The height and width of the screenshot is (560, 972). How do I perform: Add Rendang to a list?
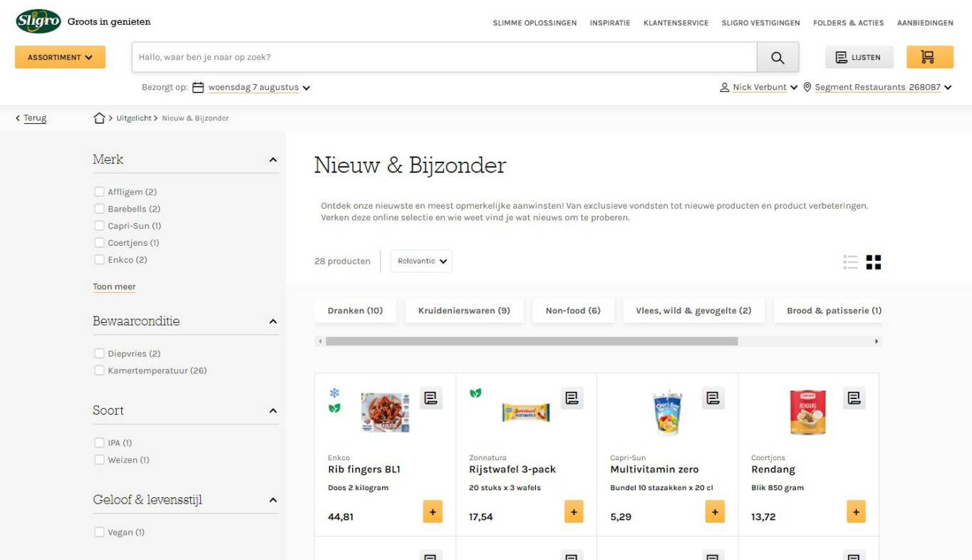[x=854, y=398]
